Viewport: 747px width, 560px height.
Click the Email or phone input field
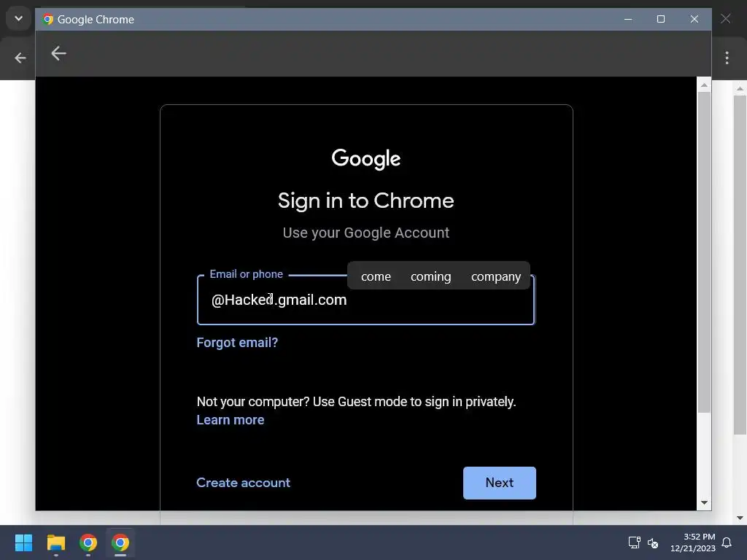[366, 300]
